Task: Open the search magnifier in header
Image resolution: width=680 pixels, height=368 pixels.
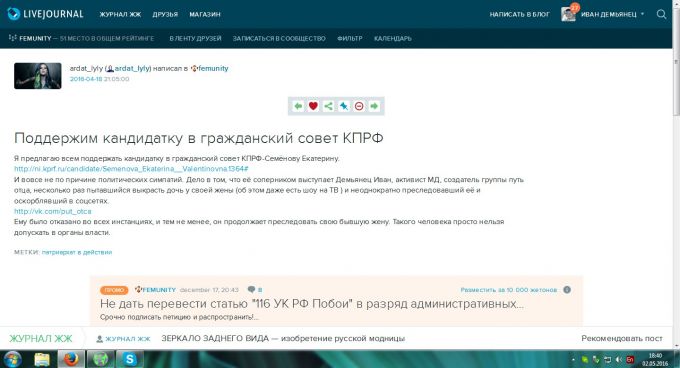Action: 661,14
